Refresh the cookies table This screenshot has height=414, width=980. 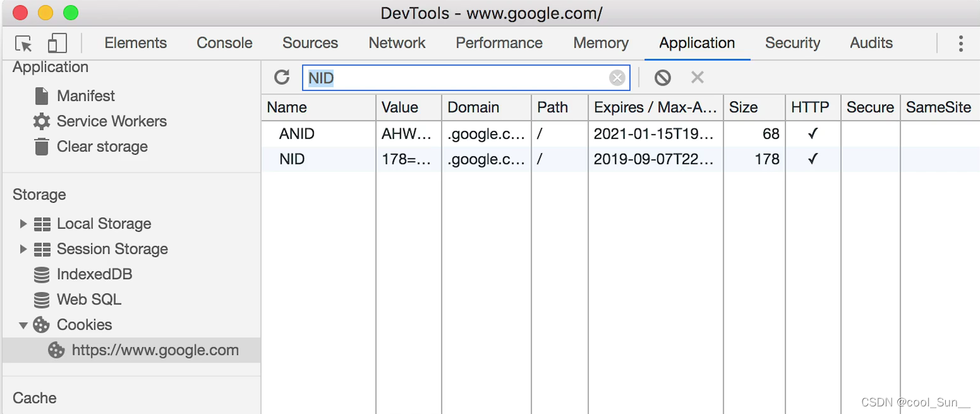point(282,77)
